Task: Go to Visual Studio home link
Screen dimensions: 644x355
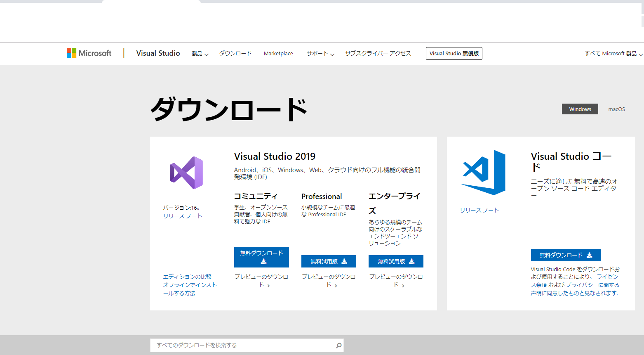Action: [158, 53]
